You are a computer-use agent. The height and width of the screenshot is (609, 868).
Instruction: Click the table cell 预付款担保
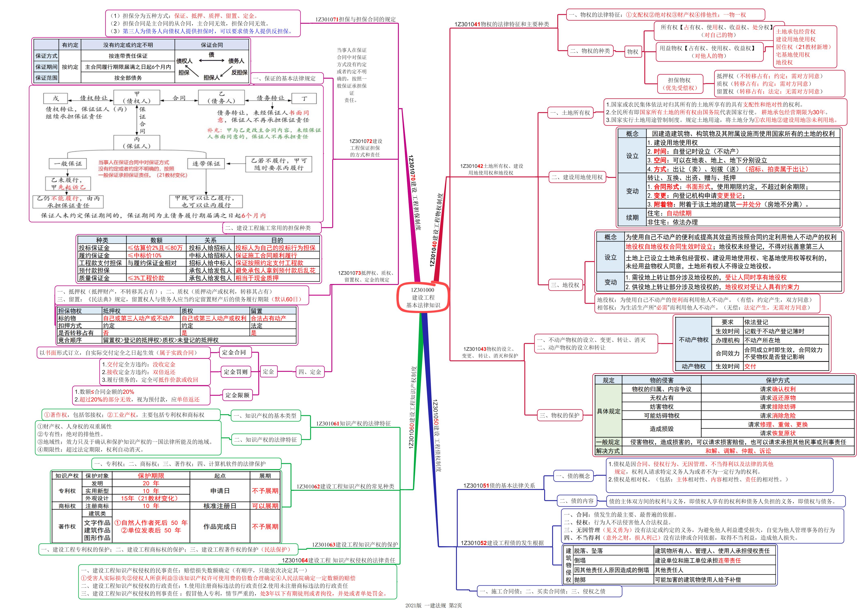click(x=102, y=270)
